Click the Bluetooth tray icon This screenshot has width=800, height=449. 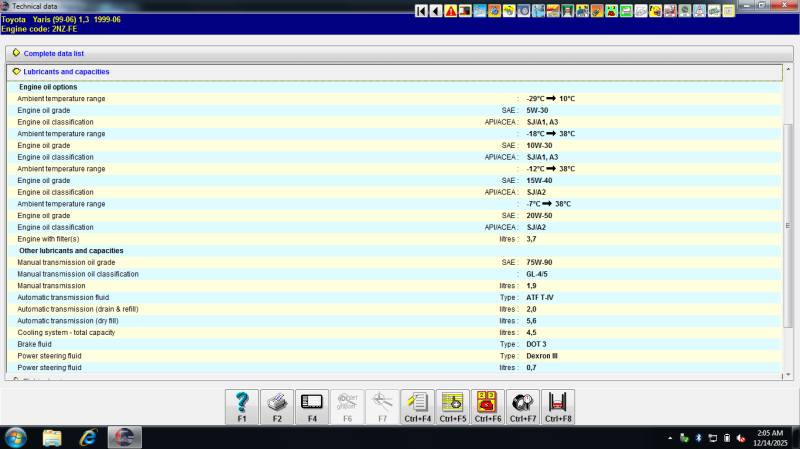pos(698,438)
